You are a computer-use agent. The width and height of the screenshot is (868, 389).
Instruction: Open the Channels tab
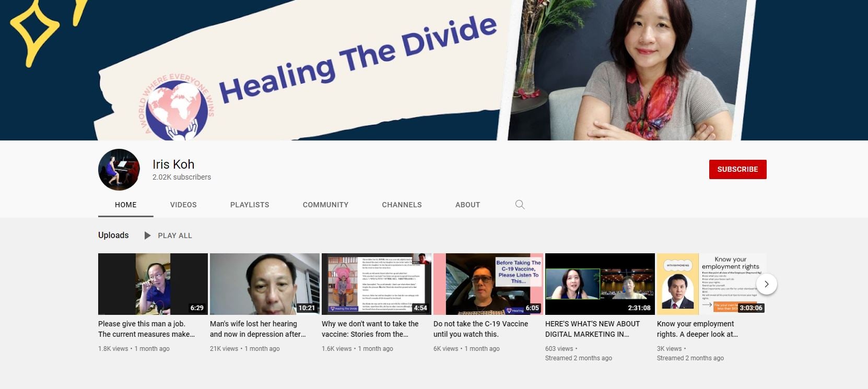[402, 205]
